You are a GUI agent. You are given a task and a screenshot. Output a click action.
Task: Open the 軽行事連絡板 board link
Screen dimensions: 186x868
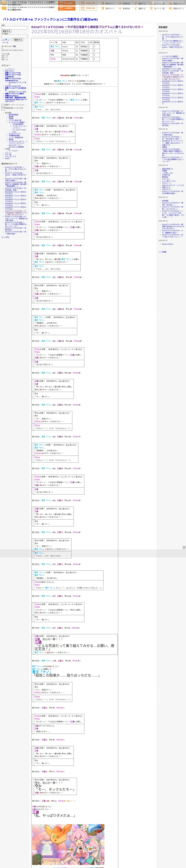pyautogui.click(x=13, y=115)
